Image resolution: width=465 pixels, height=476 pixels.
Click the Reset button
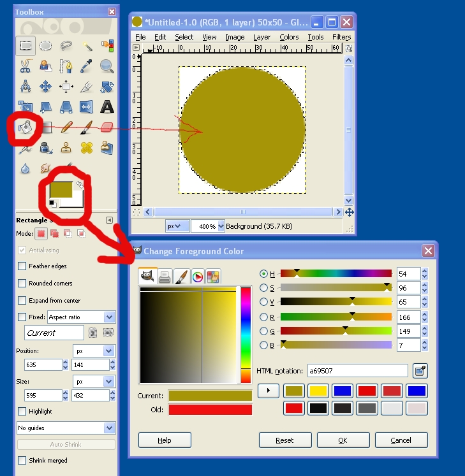[285, 440]
